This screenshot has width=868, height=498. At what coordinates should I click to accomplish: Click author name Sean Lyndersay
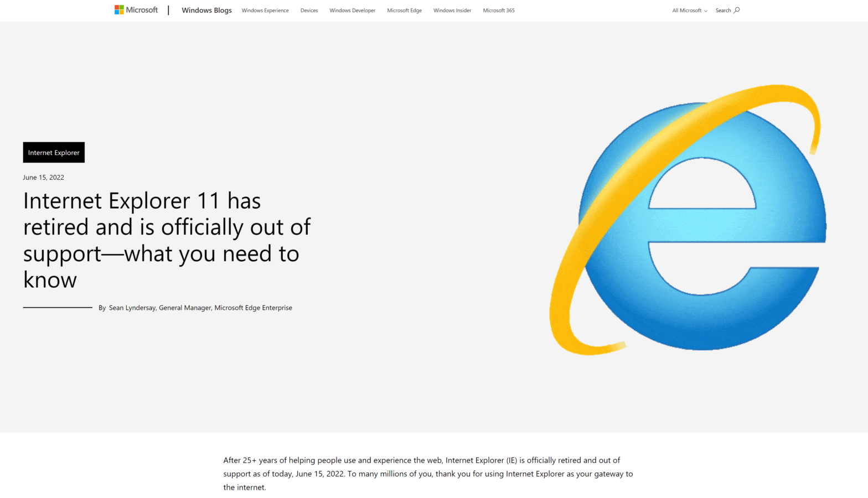point(132,308)
